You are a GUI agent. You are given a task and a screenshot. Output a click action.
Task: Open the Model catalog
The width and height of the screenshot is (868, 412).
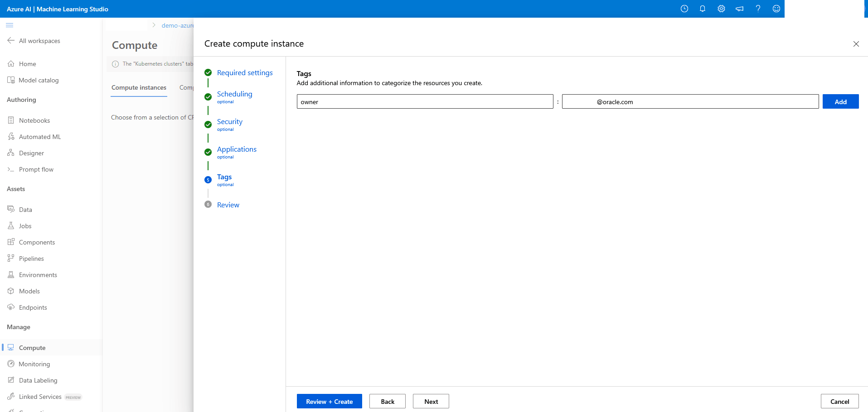[x=39, y=80]
